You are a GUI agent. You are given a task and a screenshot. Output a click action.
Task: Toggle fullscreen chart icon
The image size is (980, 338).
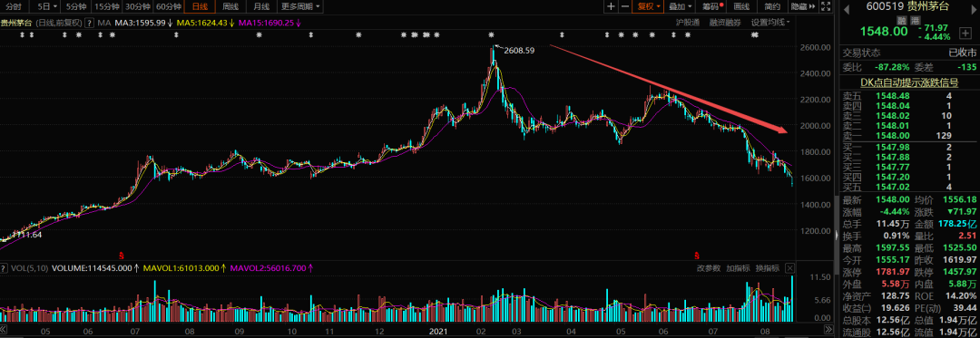825,7
